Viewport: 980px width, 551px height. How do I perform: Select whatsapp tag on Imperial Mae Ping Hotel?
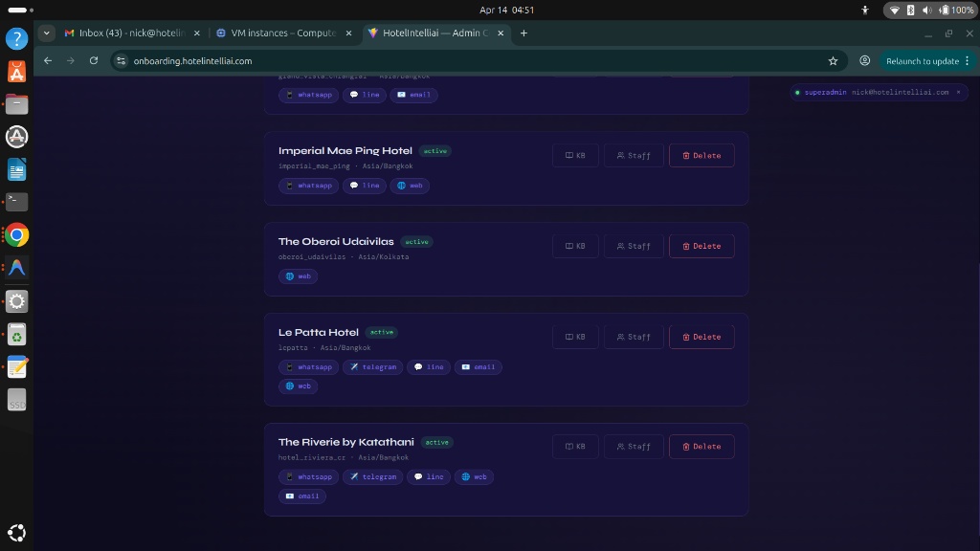pos(308,186)
